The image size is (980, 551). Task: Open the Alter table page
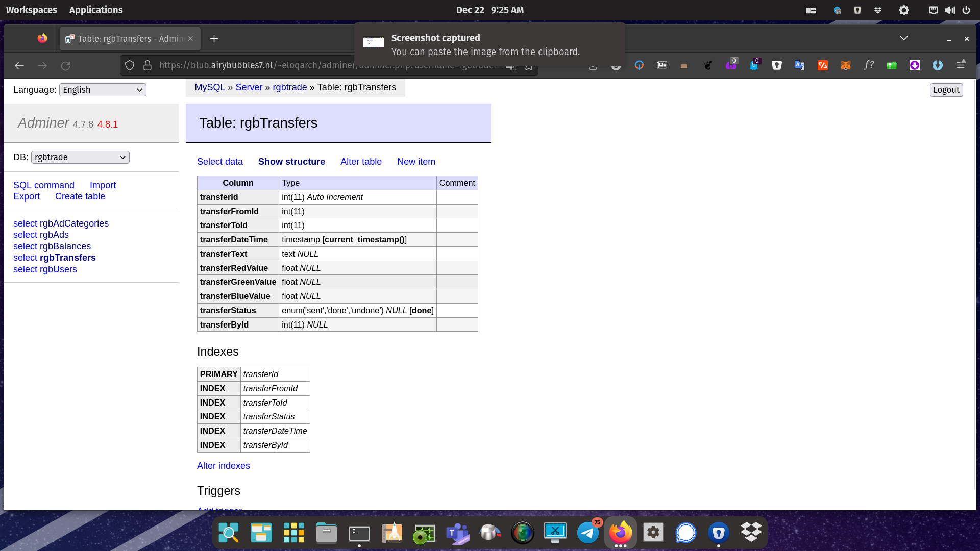pos(361,162)
